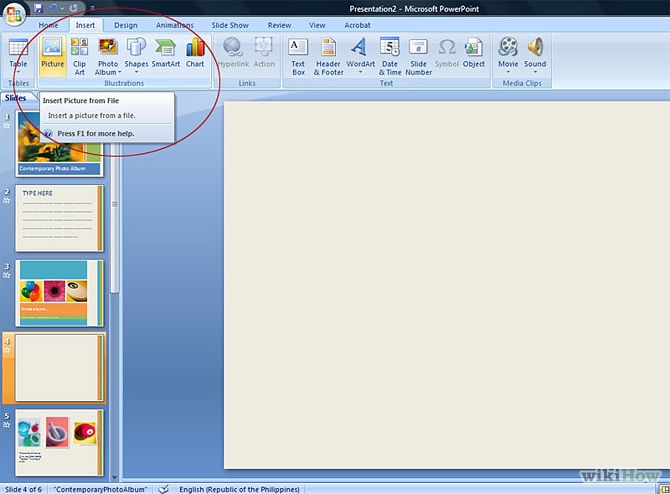Viewport: 670px width, 494px height.
Task: Switch to the Design tab
Action: pos(126,24)
